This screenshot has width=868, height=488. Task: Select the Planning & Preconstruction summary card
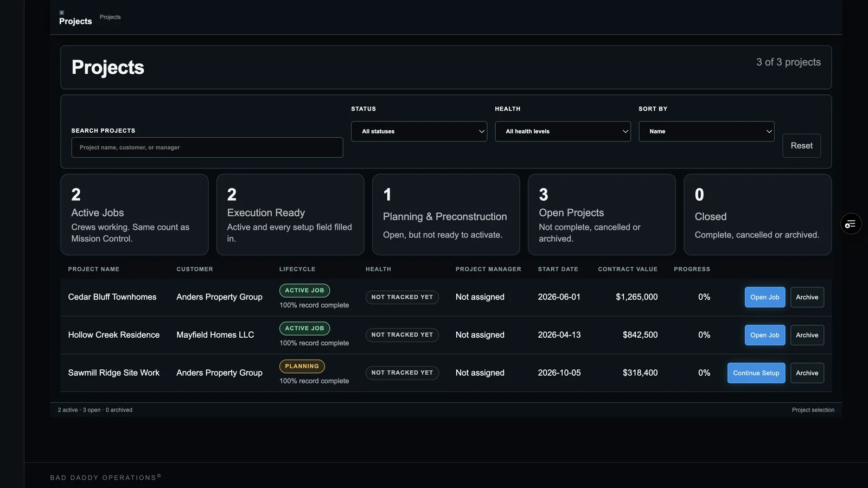pyautogui.click(x=446, y=215)
